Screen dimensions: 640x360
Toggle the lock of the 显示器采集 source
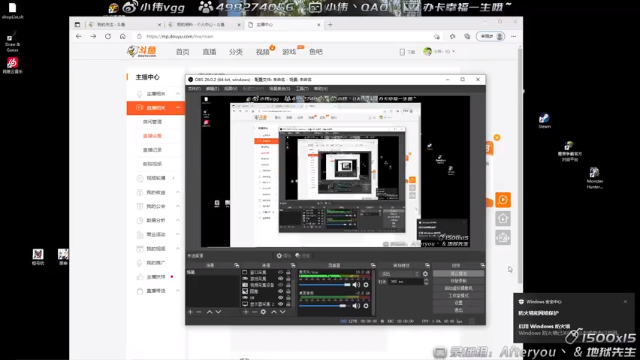pos(288,304)
